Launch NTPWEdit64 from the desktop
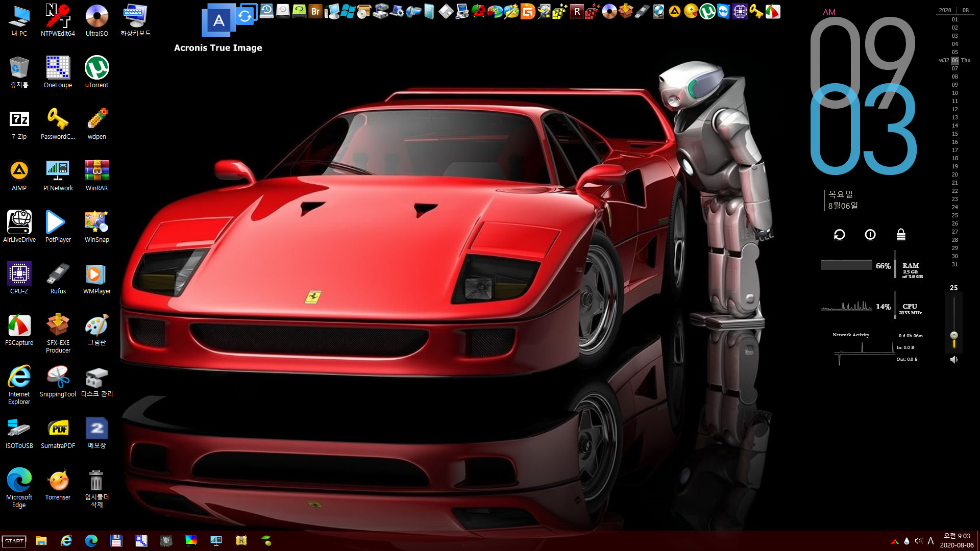The height and width of the screenshot is (551, 980). click(58, 20)
